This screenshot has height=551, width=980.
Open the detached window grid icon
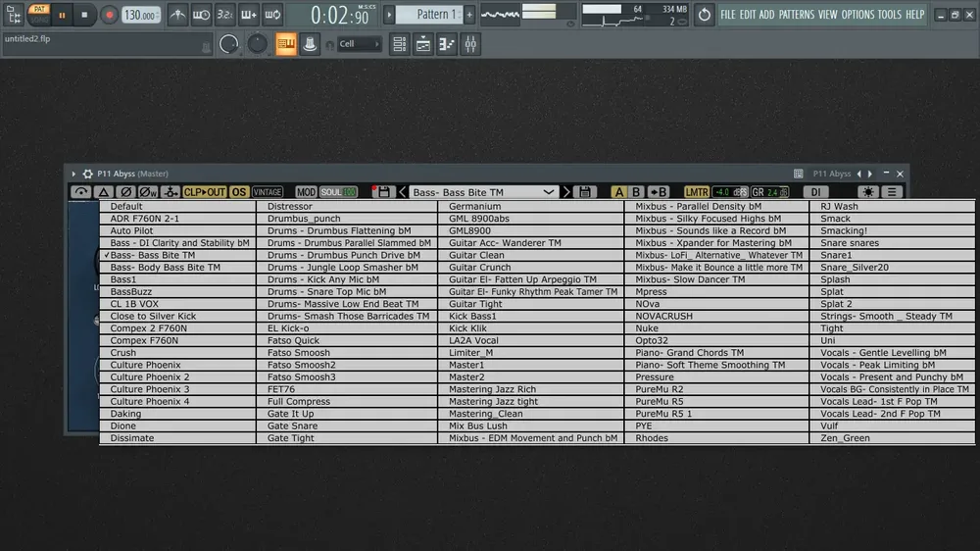tap(798, 174)
